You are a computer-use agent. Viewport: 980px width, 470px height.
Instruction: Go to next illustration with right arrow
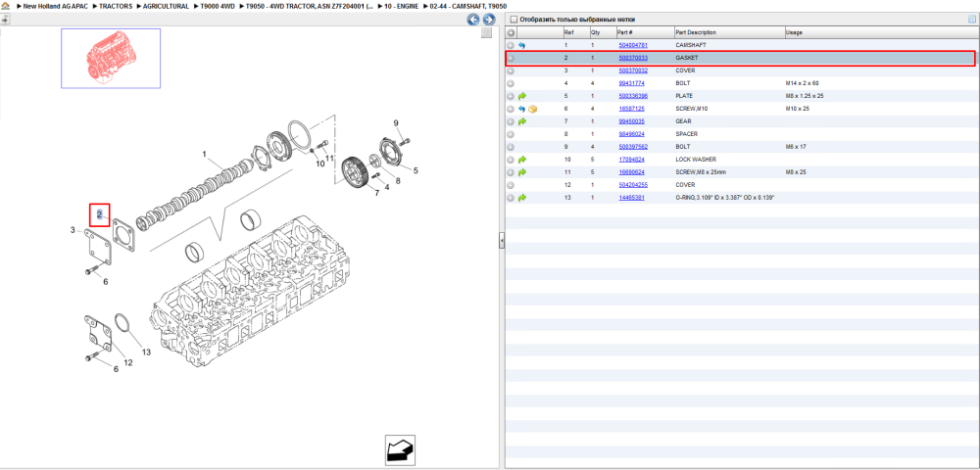[489, 20]
